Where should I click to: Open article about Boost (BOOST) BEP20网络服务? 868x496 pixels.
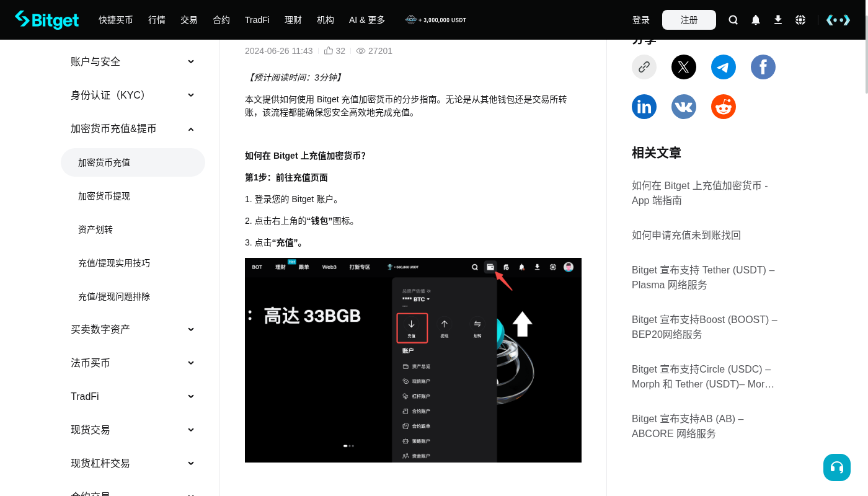point(704,327)
